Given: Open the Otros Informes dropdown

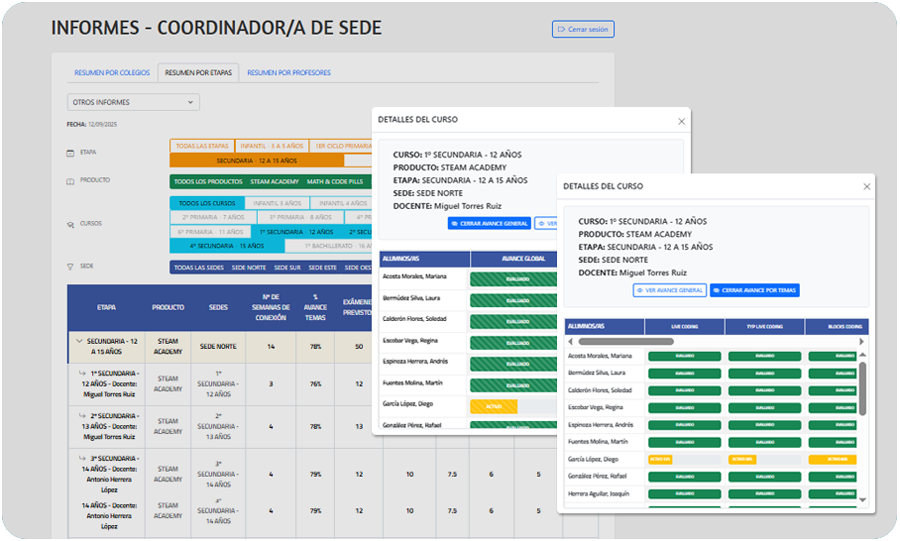Looking at the screenshot, I should (134, 102).
